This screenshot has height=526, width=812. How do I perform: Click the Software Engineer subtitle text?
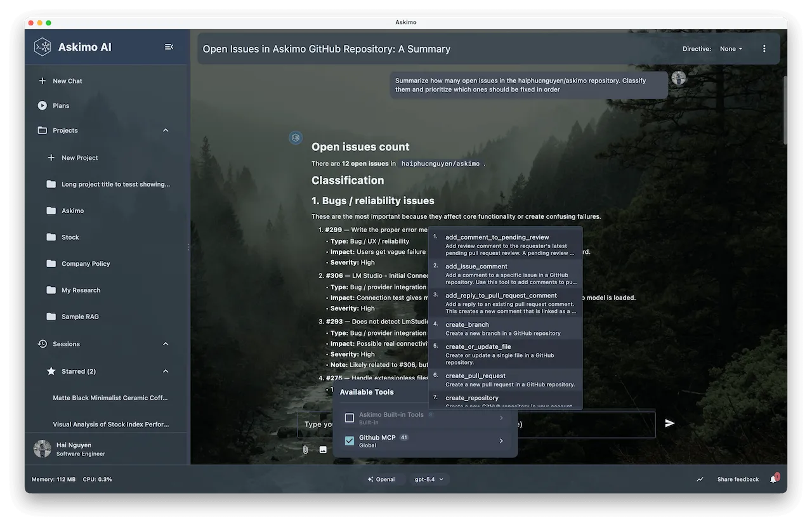81,454
